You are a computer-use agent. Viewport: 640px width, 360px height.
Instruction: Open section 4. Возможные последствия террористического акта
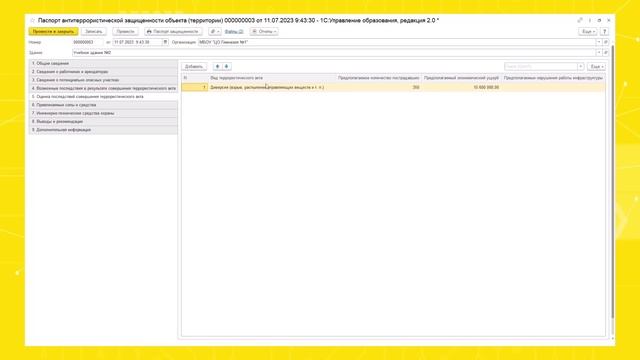click(103, 88)
